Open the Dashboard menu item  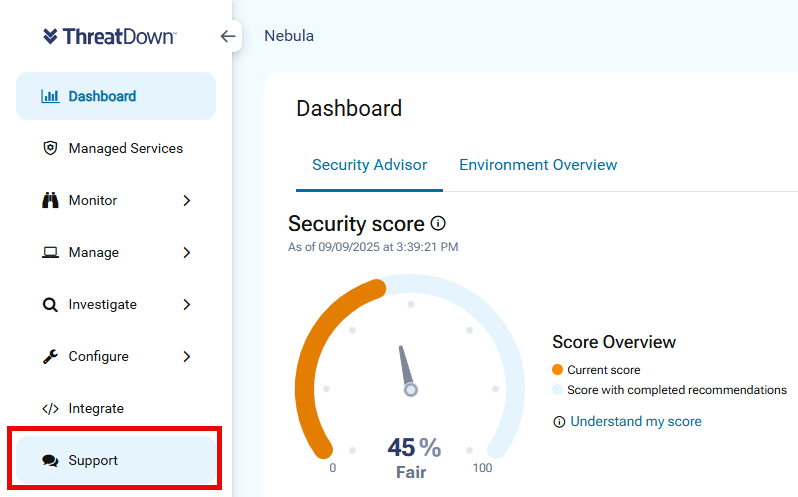[x=116, y=96]
